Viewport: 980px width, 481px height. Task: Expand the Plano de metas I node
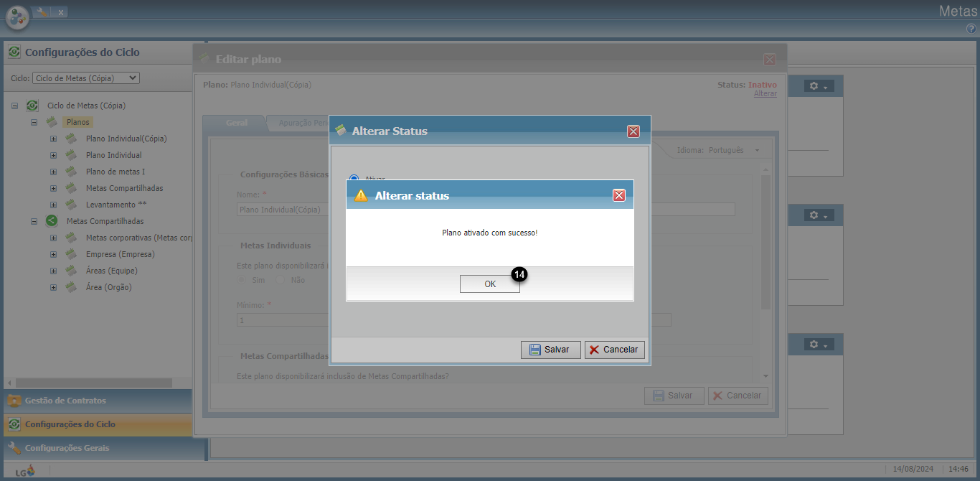[x=53, y=172]
